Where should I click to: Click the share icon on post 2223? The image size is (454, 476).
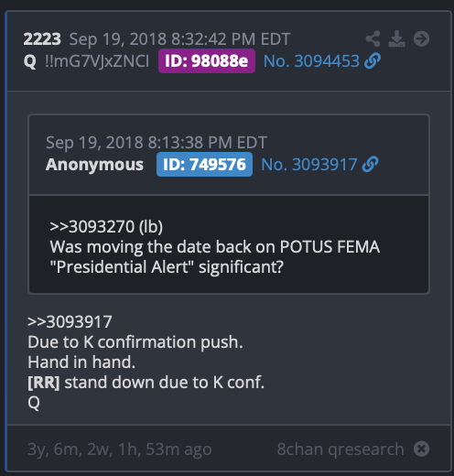click(373, 38)
